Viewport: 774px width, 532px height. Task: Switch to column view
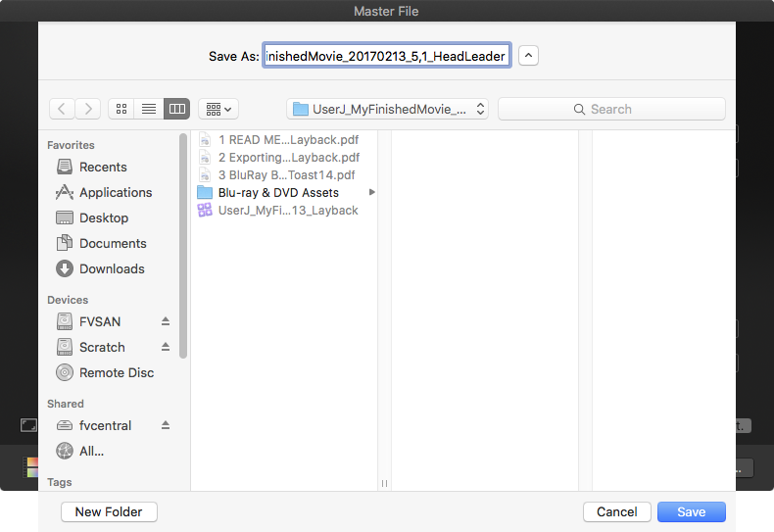(176, 109)
